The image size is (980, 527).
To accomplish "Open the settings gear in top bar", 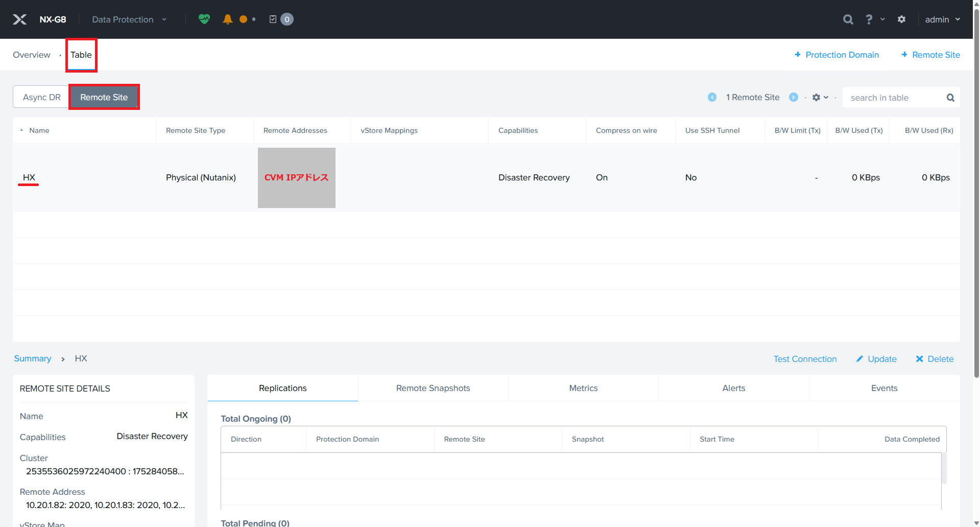I will [x=901, y=19].
